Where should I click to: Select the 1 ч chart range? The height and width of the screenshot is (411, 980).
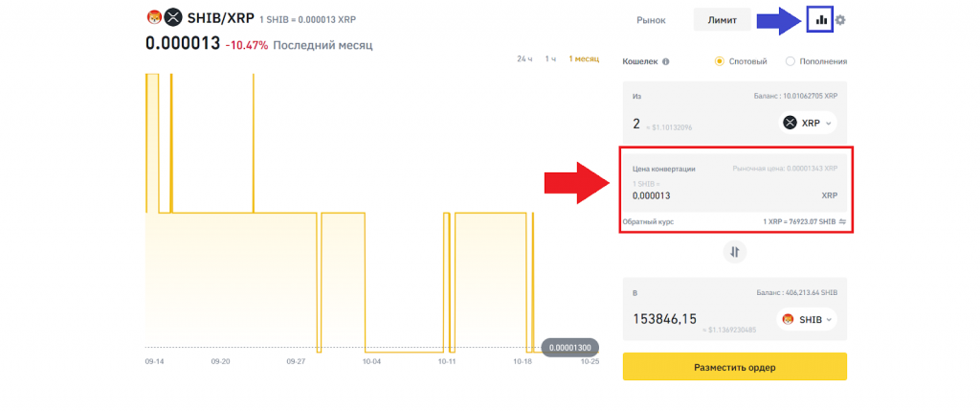coord(550,58)
